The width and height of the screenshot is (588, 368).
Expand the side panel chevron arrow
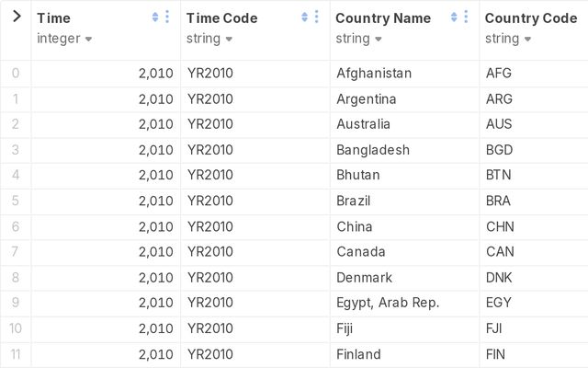pos(17,17)
